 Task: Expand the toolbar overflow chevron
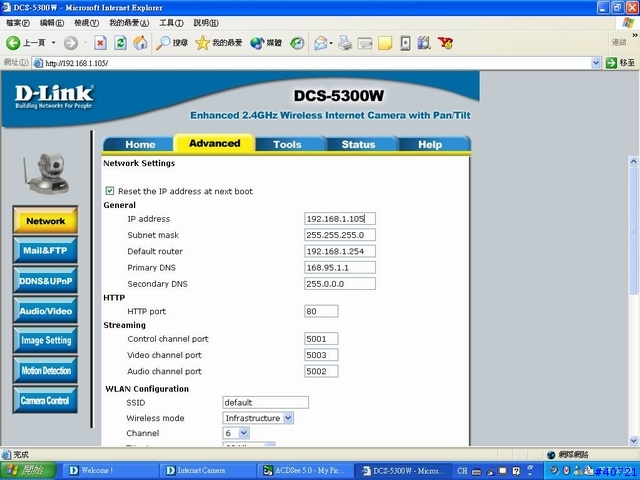[x=634, y=36]
